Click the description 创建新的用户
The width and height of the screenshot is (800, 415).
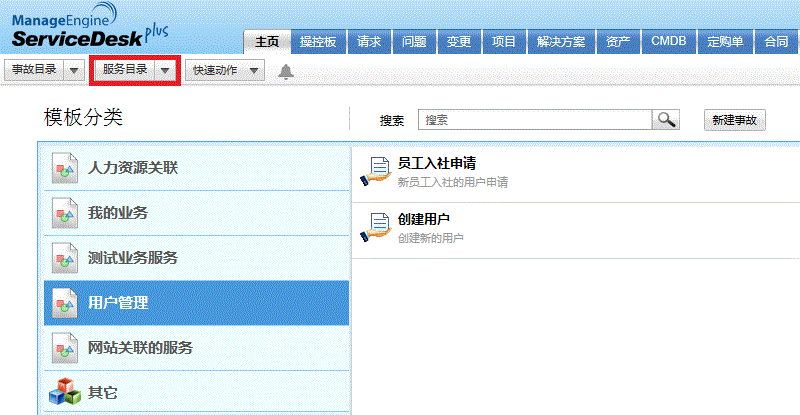pos(430,238)
